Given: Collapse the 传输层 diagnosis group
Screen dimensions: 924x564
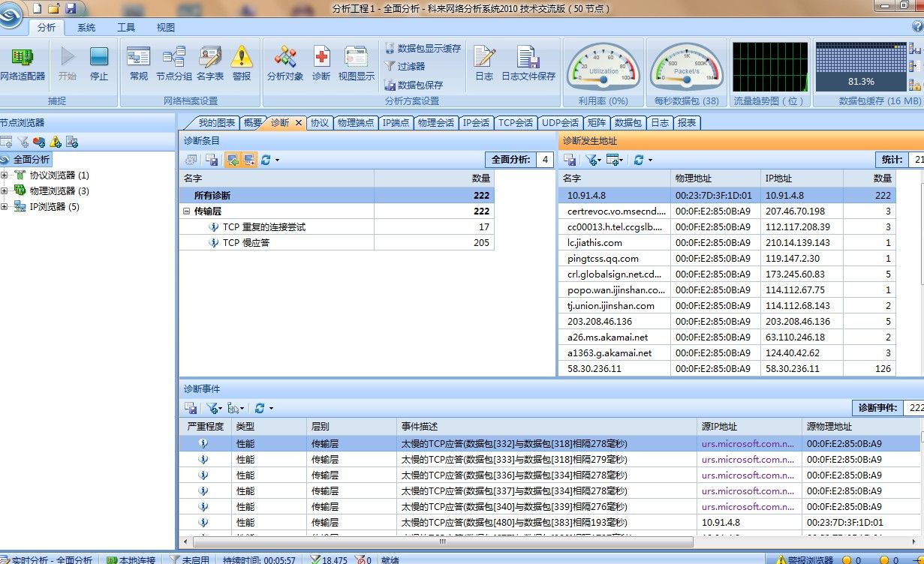Looking at the screenshot, I should (x=187, y=211).
